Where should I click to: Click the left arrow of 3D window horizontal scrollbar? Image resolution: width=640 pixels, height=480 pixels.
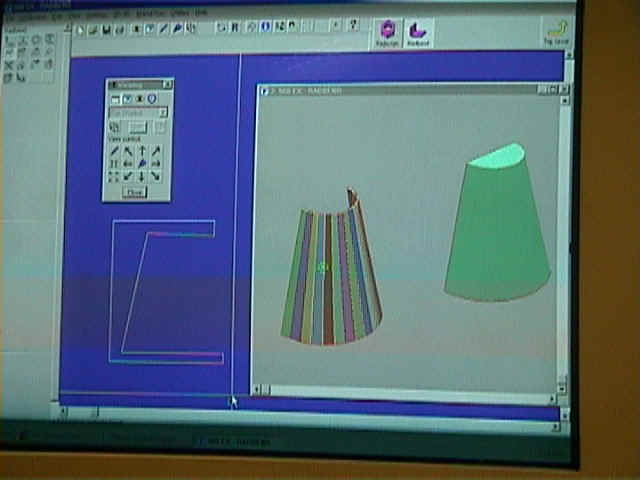coord(256,390)
